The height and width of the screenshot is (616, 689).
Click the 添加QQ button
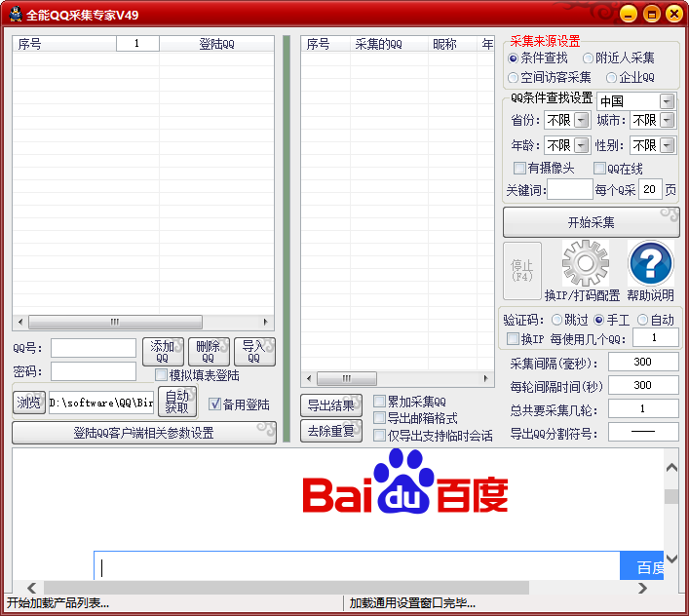pyautogui.click(x=163, y=352)
